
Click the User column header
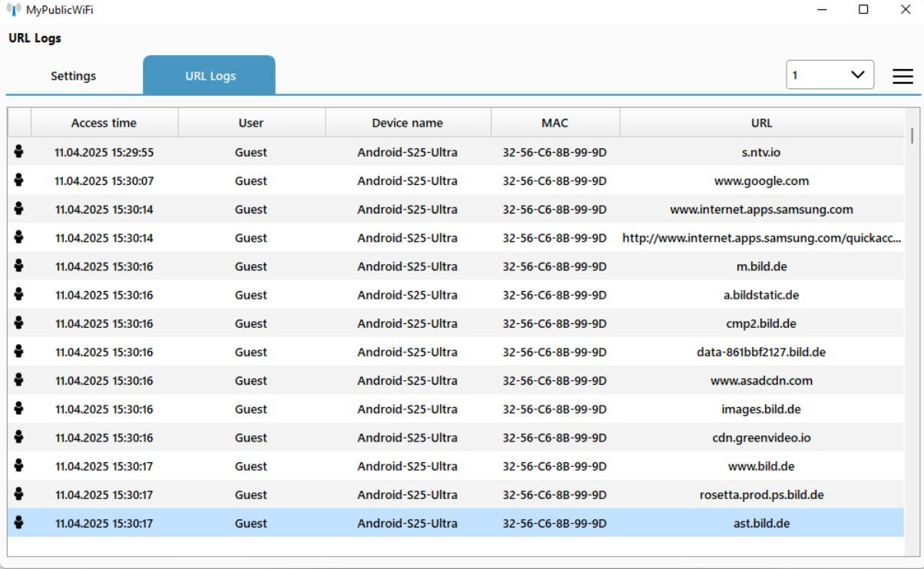pos(251,123)
